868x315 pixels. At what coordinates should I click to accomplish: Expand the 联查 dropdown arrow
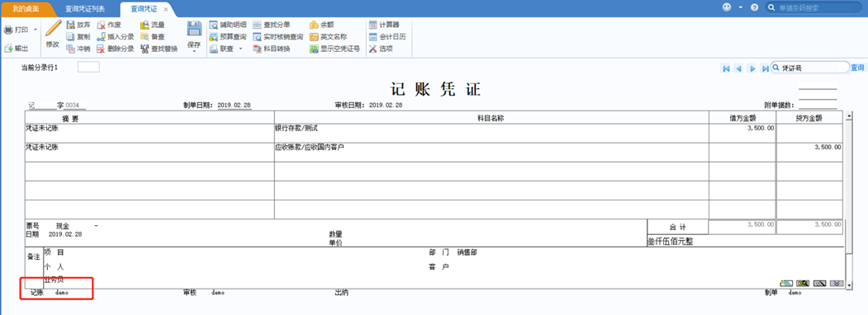point(240,49)
